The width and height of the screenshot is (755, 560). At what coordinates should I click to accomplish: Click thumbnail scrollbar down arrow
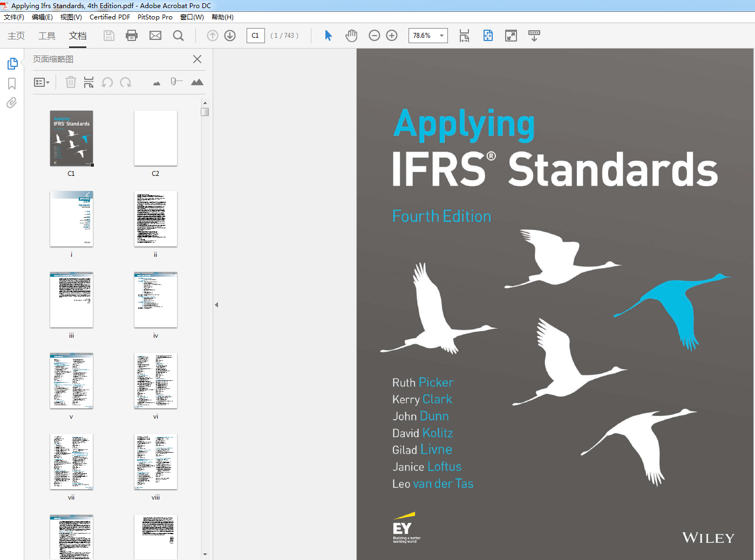click(205, 554)
